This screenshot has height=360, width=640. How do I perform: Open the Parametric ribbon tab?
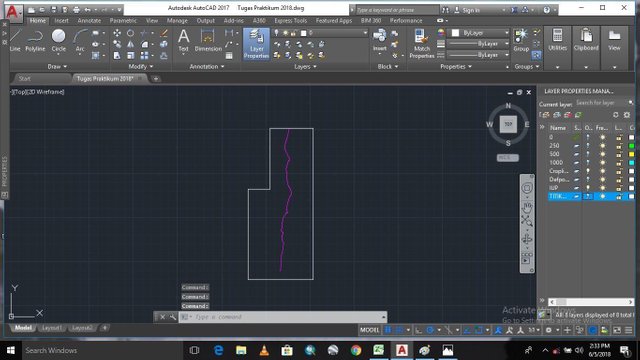coord(123,20)
